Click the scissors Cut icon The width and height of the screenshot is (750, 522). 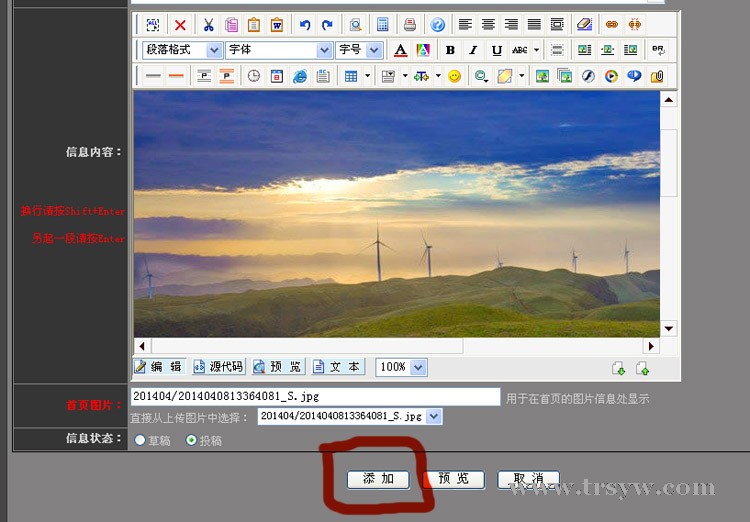pyautogui.click(x=208, y=25)
